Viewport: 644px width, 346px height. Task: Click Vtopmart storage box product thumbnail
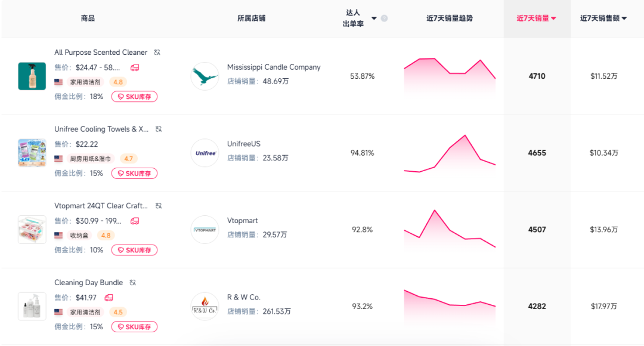tap(32, 229)
